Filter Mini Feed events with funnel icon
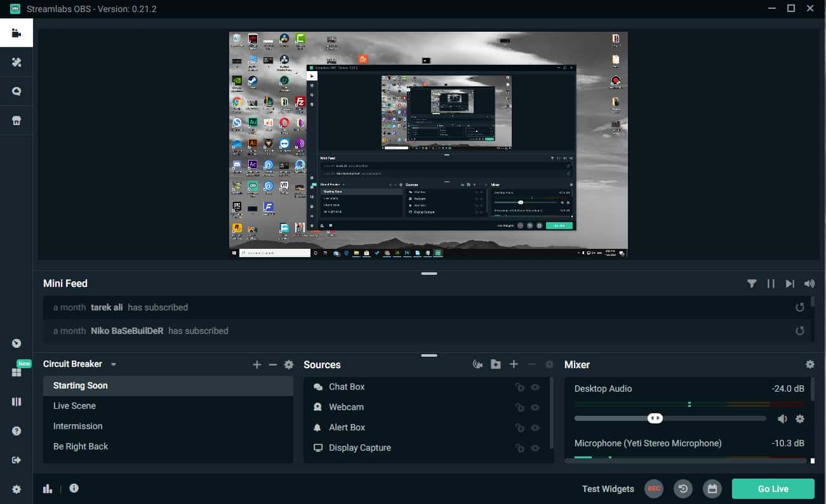 tap(752, 284)
